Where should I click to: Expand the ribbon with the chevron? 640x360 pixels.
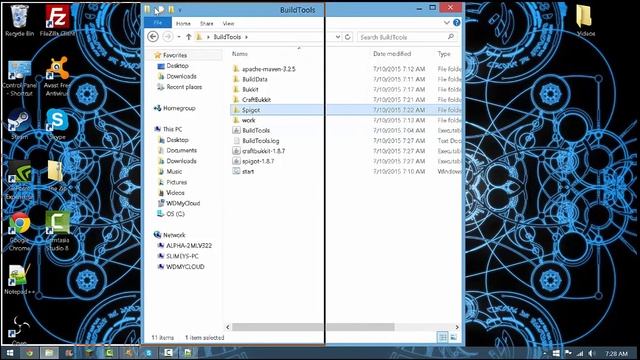(447, 23)
